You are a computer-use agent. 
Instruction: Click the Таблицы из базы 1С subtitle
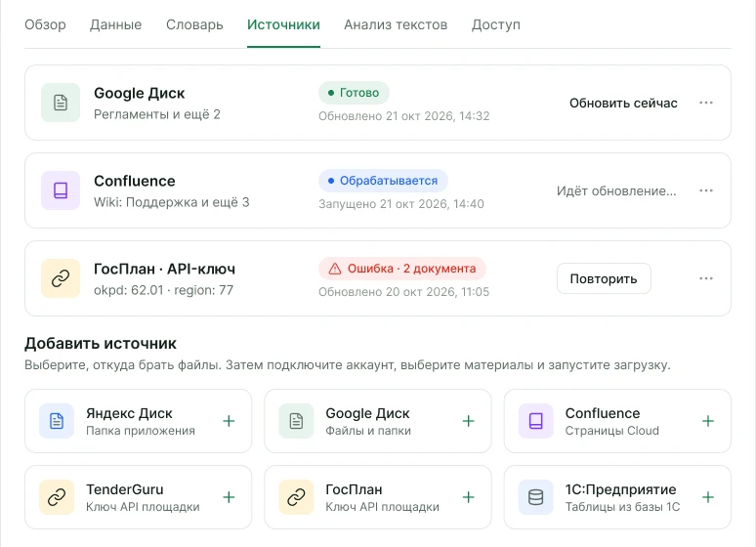click(622, 507)
